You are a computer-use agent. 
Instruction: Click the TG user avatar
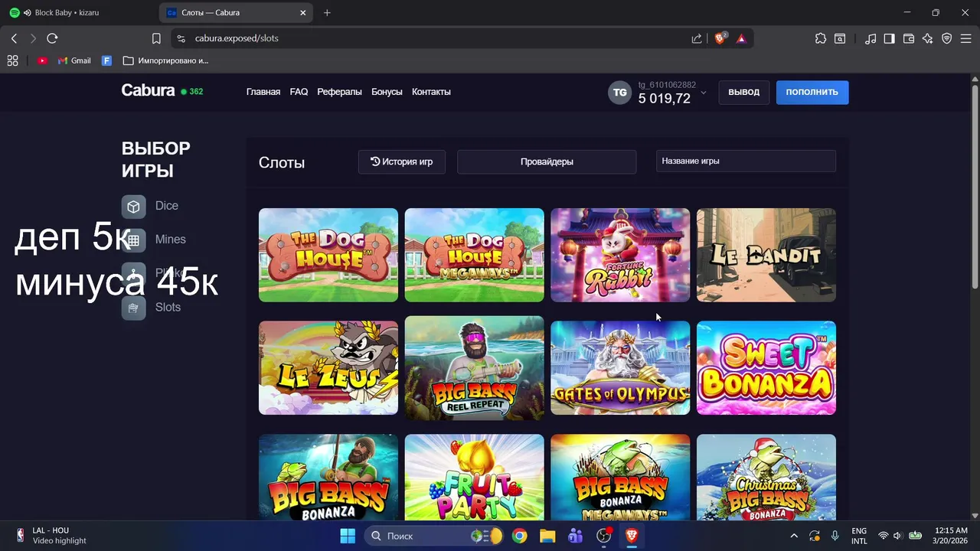coord(619,93)
